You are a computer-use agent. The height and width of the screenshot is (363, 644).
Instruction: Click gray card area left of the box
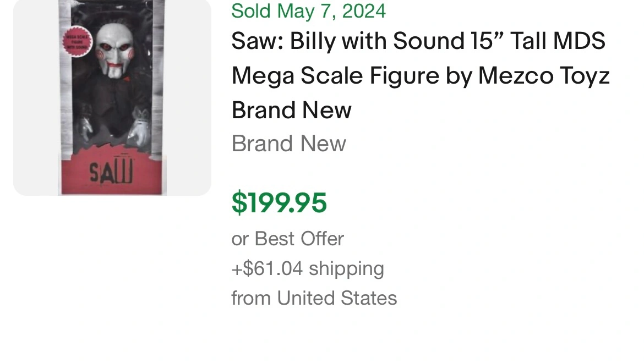pos(36,97)
